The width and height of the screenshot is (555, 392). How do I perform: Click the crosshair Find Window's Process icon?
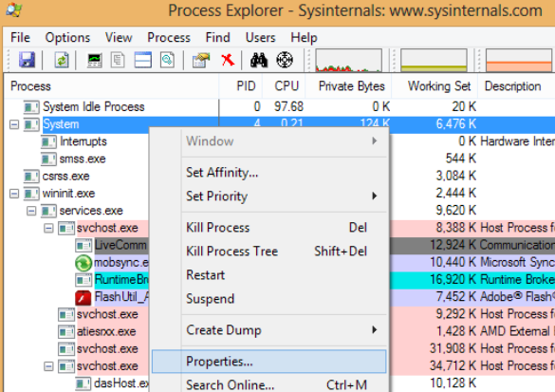point(285,60)
